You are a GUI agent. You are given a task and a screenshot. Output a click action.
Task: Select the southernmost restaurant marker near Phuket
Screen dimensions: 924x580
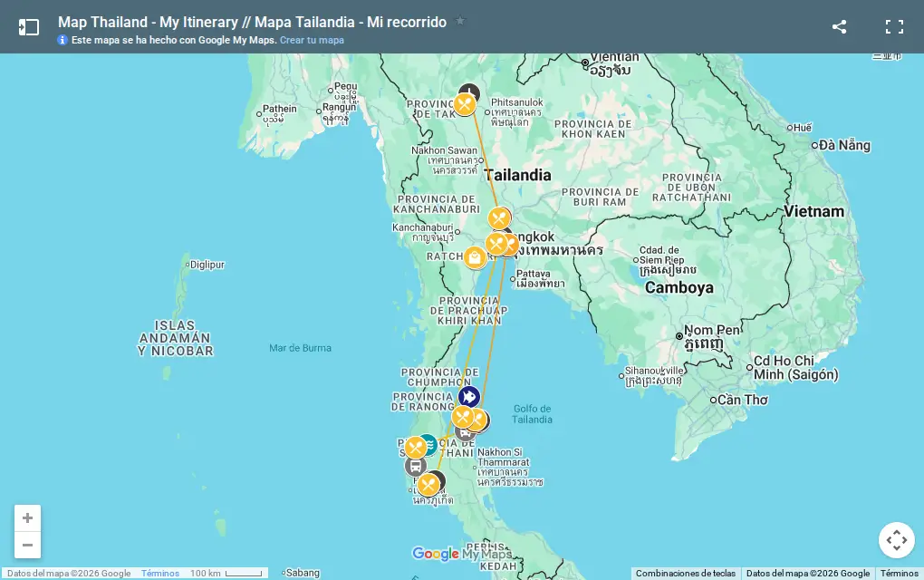[428, 485]
